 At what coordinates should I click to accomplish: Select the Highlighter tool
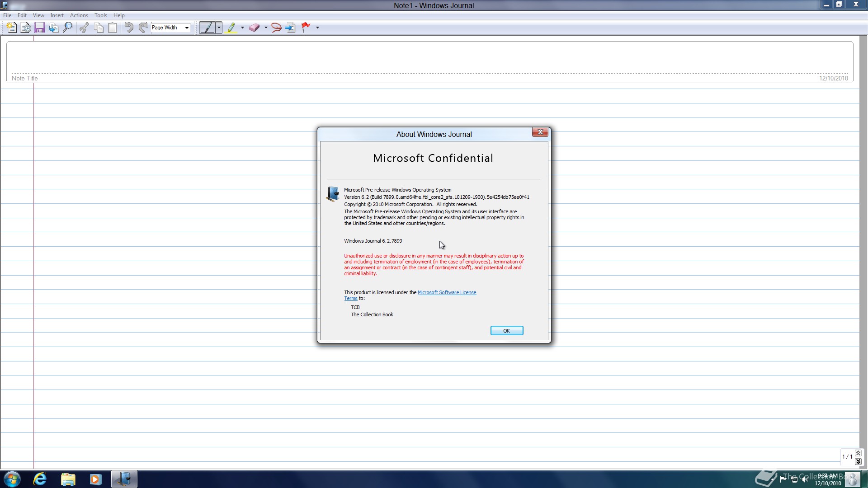pos(231,28)
